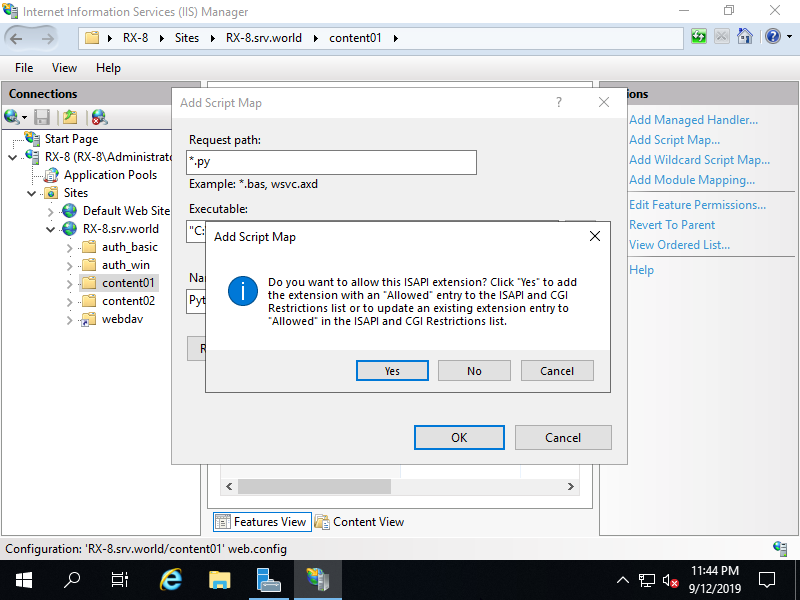Image resolution: width=800 pixels, height=600 pixels.
Task: Open the File menu
Action: click(24, 68)
